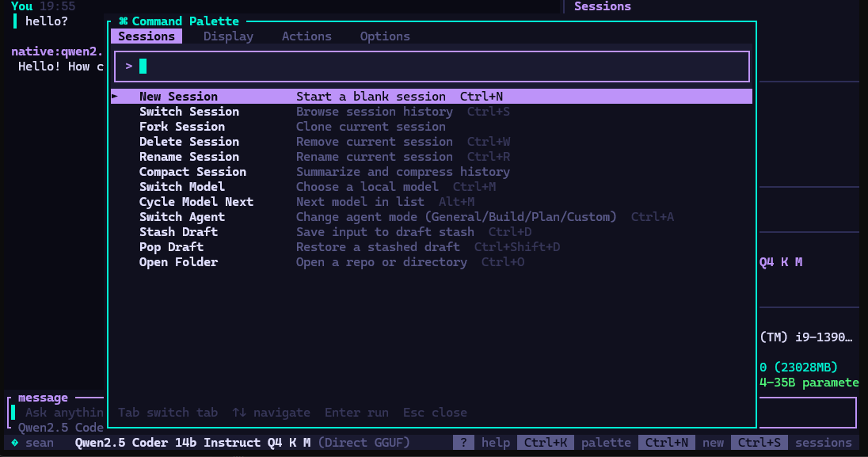Click the diamond icon beside sean

[15, 443]
